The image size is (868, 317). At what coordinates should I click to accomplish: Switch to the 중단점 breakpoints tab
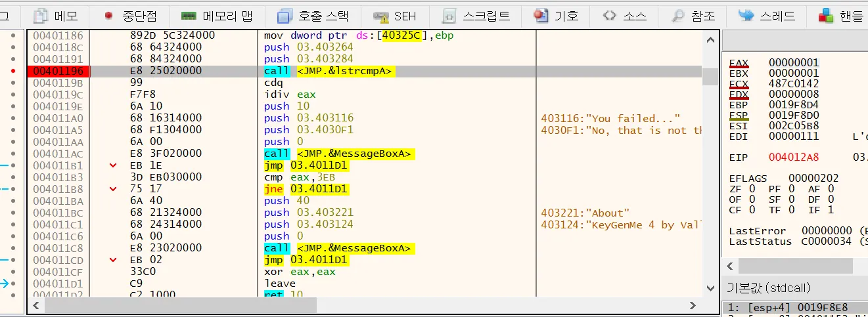pos(132,16)
